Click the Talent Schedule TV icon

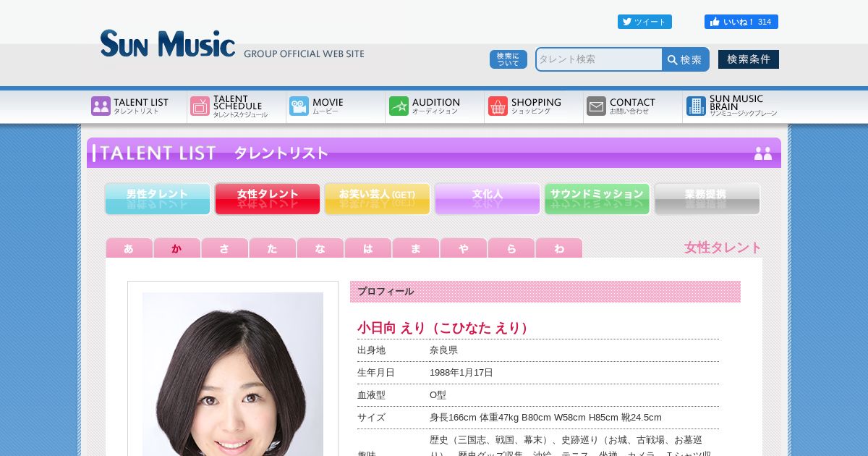[200, 106]
